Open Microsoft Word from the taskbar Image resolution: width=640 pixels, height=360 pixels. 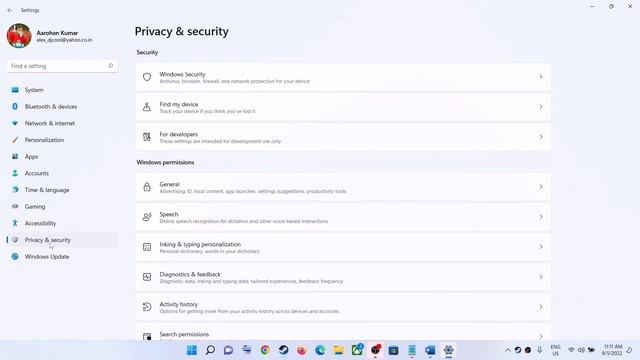pyautogui.click(x=430, y=350)
